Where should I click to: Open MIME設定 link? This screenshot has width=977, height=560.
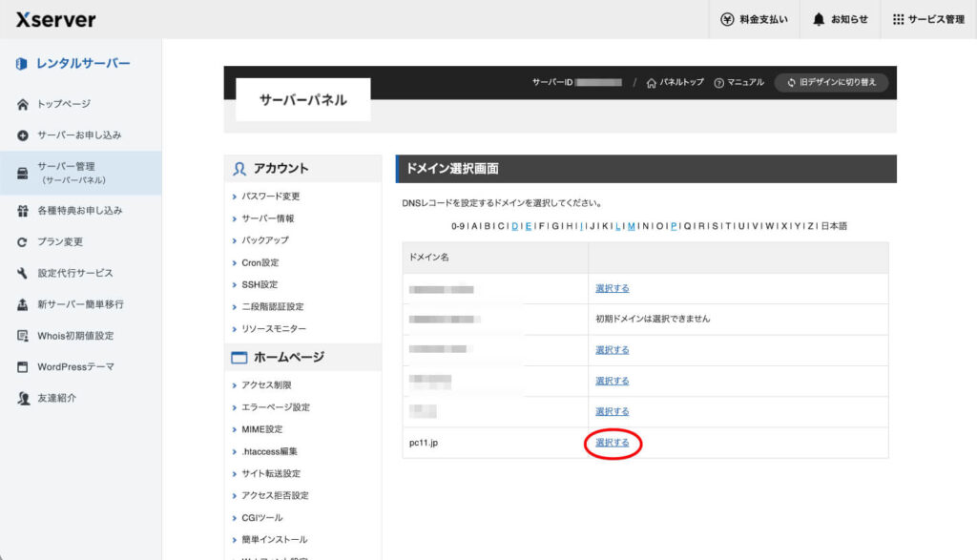pos(261,430)
